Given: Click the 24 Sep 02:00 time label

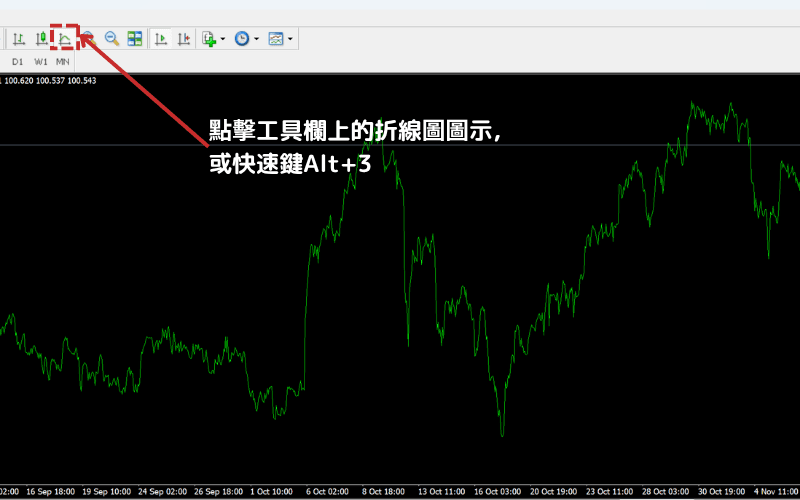Looking at the screenshot, I should tap(163, 492).
